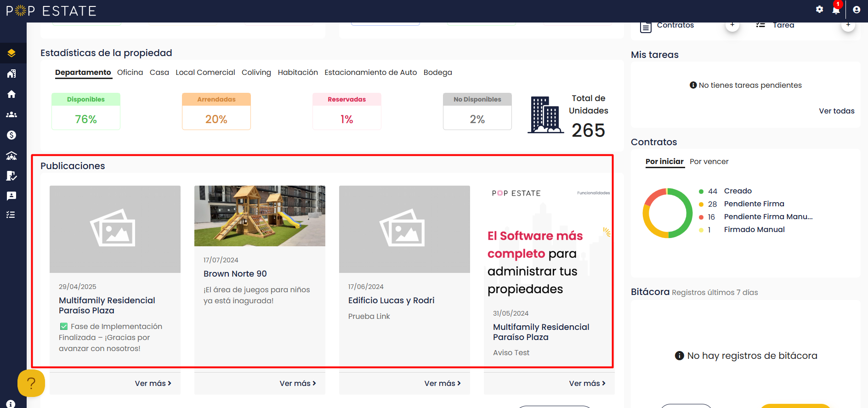868x408 pixels.
Task: Select the layers icon in sidebar
Action: [11, 53]
